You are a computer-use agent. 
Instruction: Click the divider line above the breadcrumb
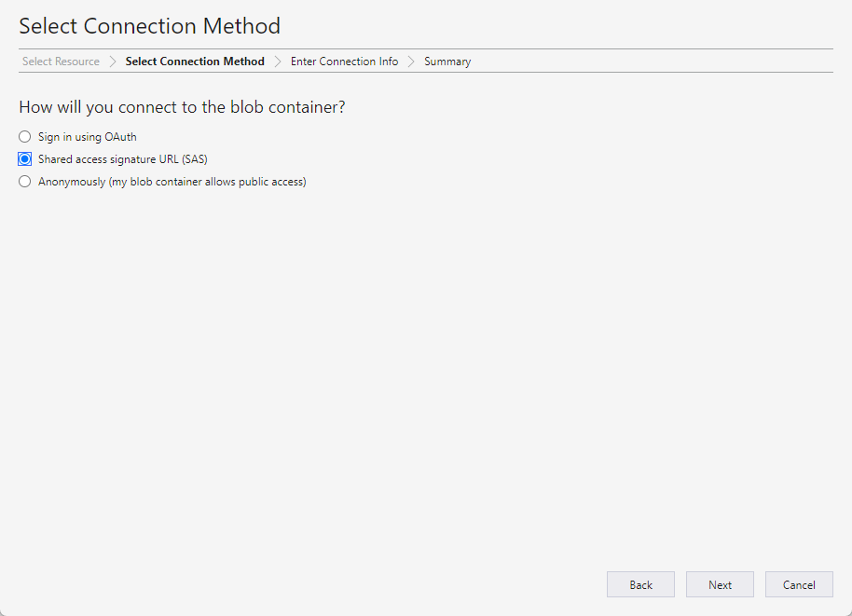(x=426, y=48)
